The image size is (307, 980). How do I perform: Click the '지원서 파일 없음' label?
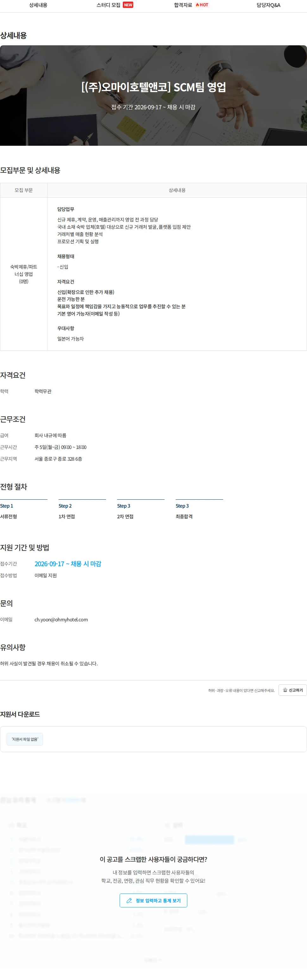[25, 739]
